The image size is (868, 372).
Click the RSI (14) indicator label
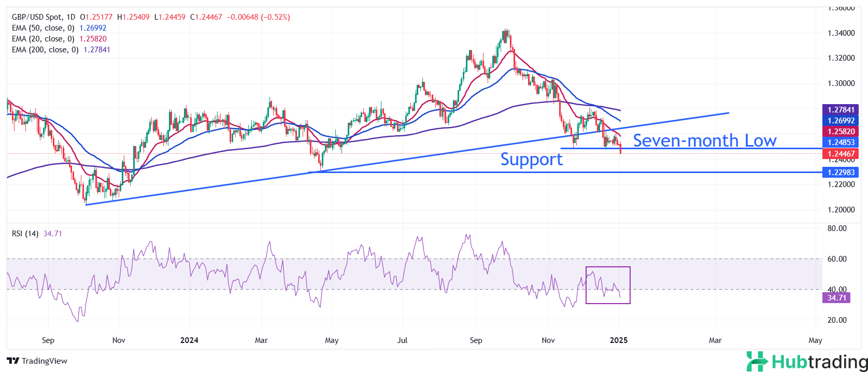point(25,234)
